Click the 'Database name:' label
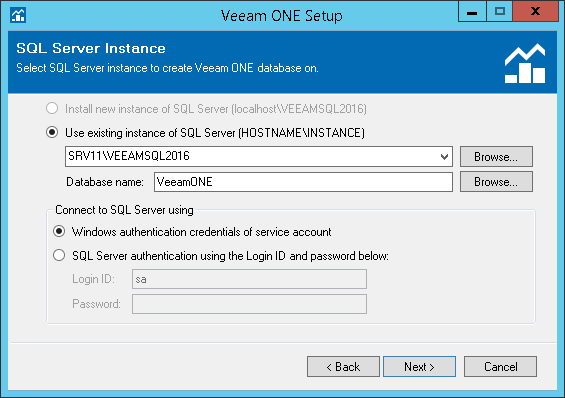Image resolution: width=565 pixels, height=398 pixels. [x=105, y=182]
